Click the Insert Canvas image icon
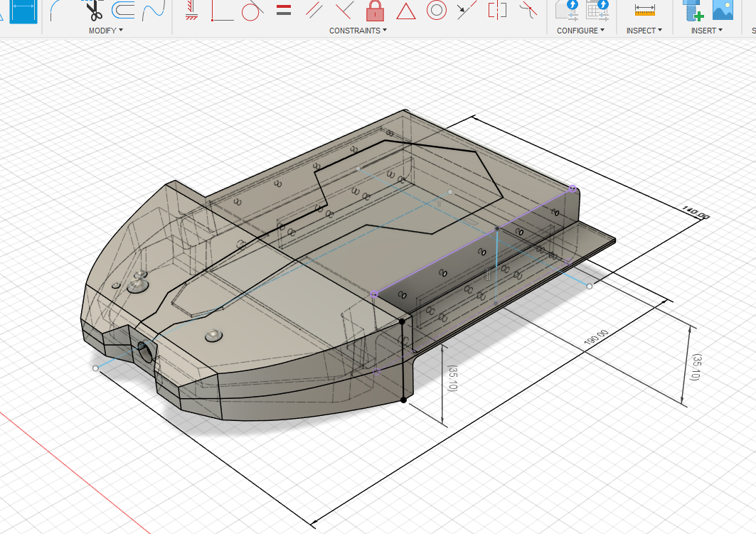 point(722,11)
